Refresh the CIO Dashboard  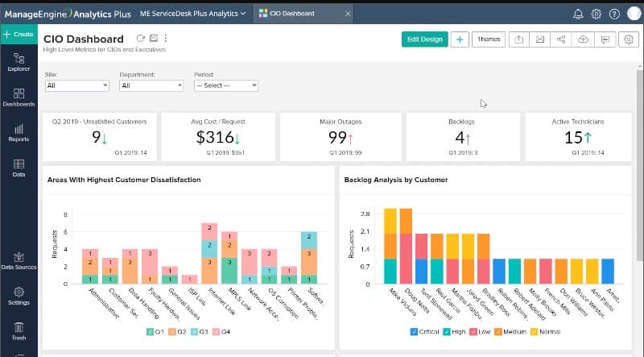pos(140,38)
